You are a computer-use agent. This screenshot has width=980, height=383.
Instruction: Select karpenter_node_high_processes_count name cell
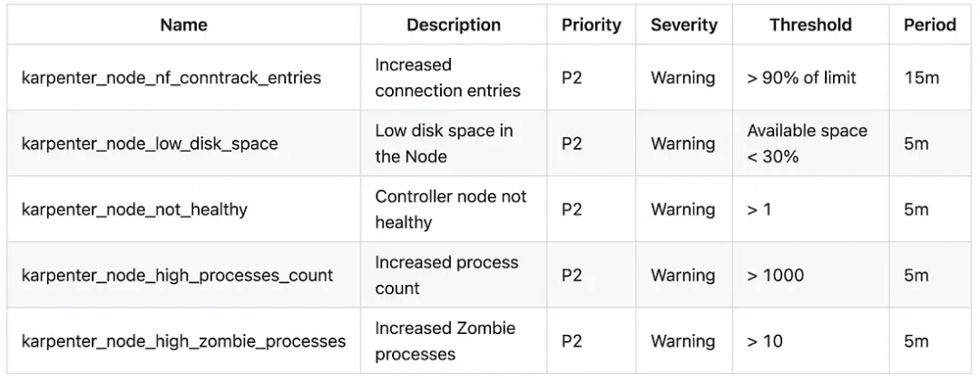177,276
